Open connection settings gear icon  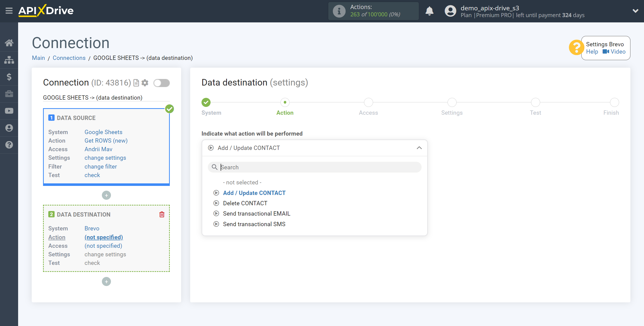pos(145,83)
